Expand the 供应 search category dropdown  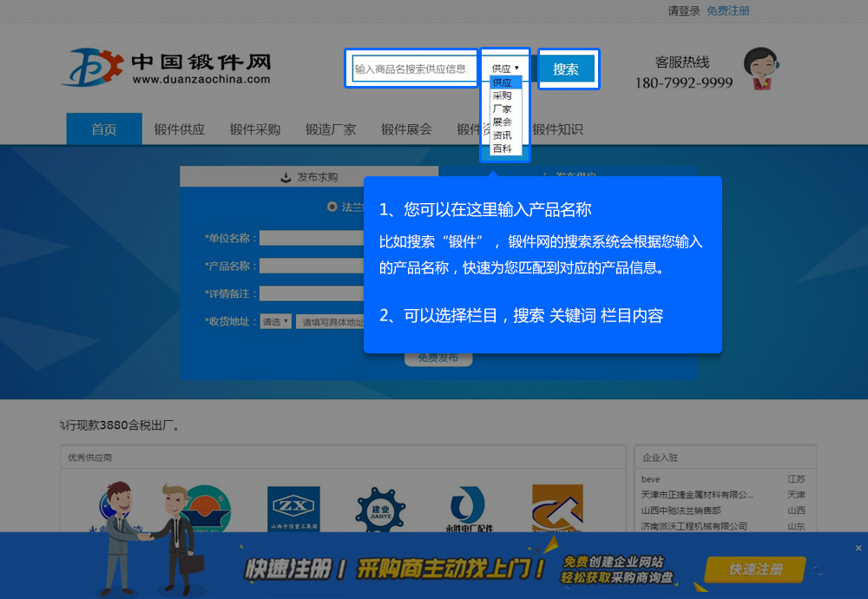(x=505, y=68)
